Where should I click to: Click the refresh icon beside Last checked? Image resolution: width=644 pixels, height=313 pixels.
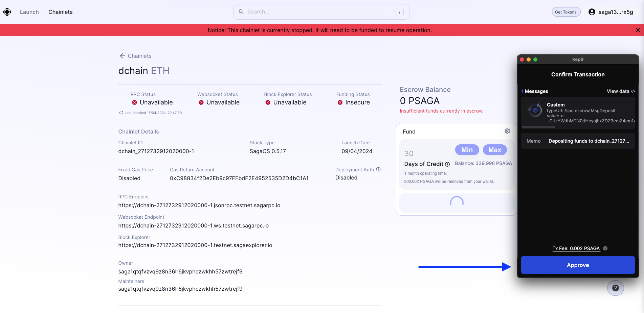[x=121, y=113]
